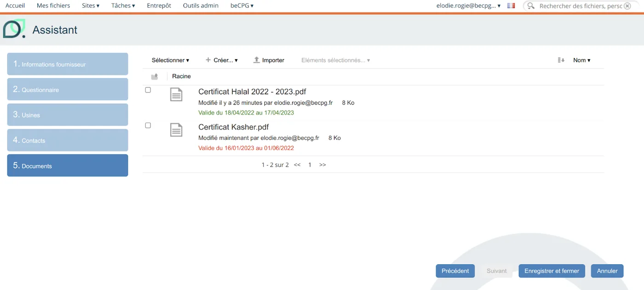Screen dimensions: 644x290
Task: Select the Certificat Kasher.pdf checkbox
Action: (x=148, y=125)
